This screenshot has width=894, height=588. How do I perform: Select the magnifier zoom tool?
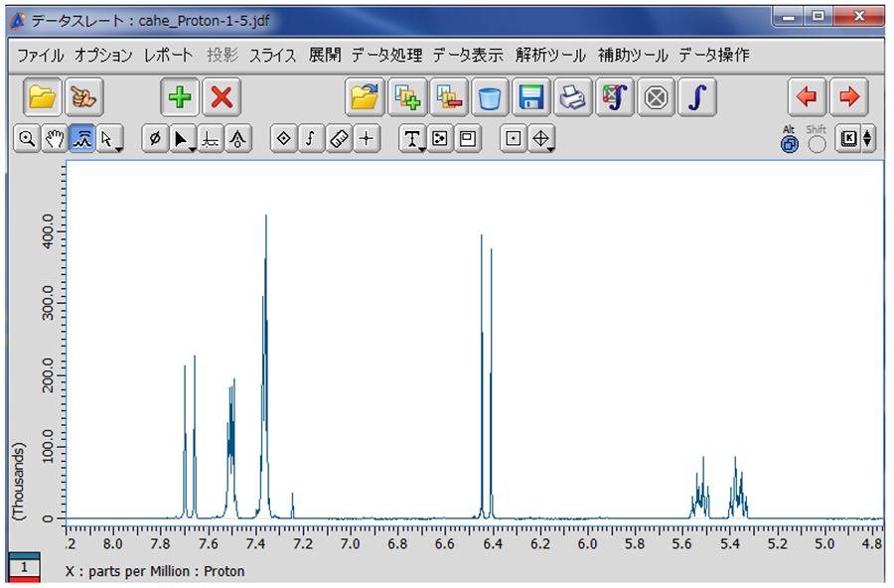click(26, 140)
